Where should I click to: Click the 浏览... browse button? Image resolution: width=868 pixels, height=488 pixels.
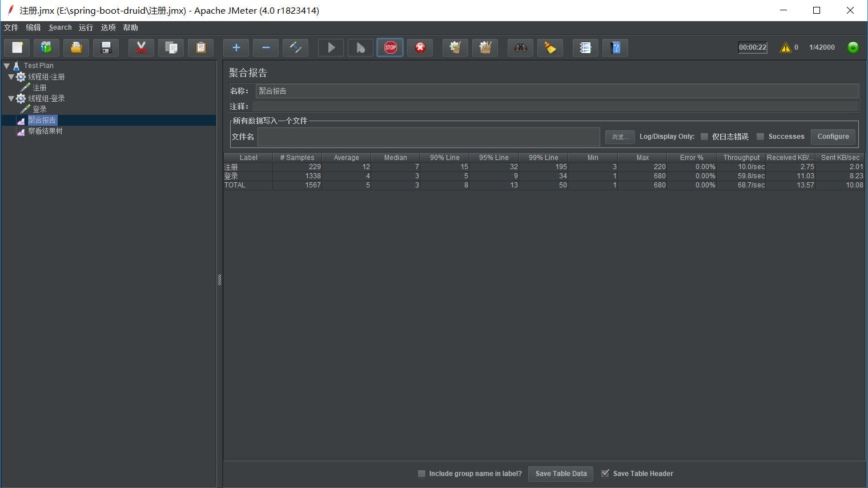[620, 137]
